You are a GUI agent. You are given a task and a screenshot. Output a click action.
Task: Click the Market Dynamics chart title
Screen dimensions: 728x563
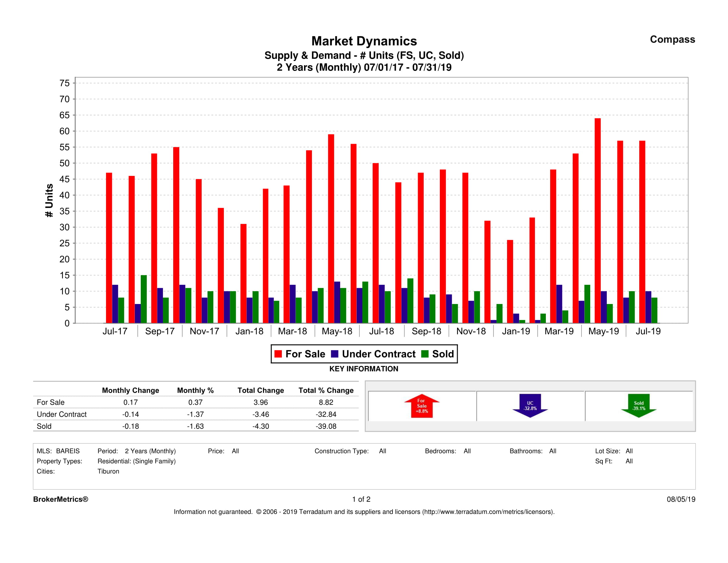tap(364, 41)
